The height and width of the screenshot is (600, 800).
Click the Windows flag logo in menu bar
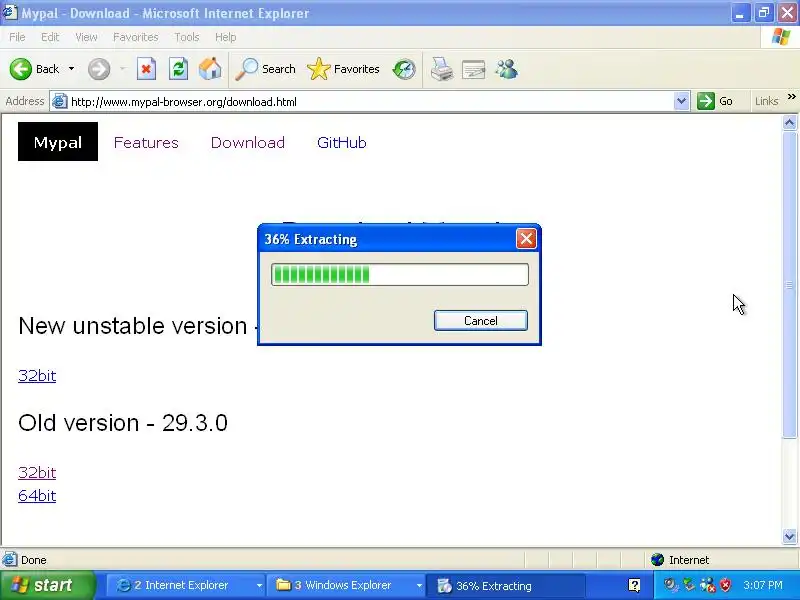click(781, 37)
